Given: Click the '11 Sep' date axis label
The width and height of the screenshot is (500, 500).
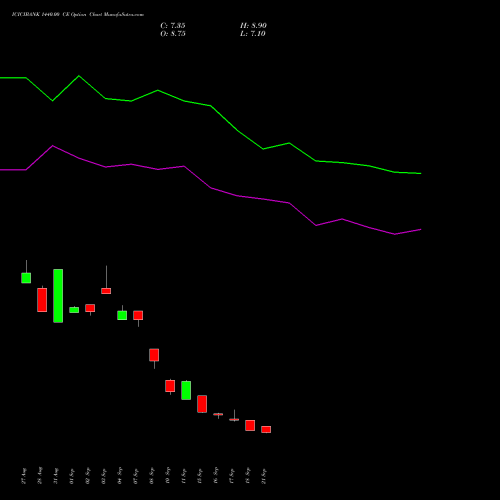Looking at the screenshot, I should (x=184, y=476).
